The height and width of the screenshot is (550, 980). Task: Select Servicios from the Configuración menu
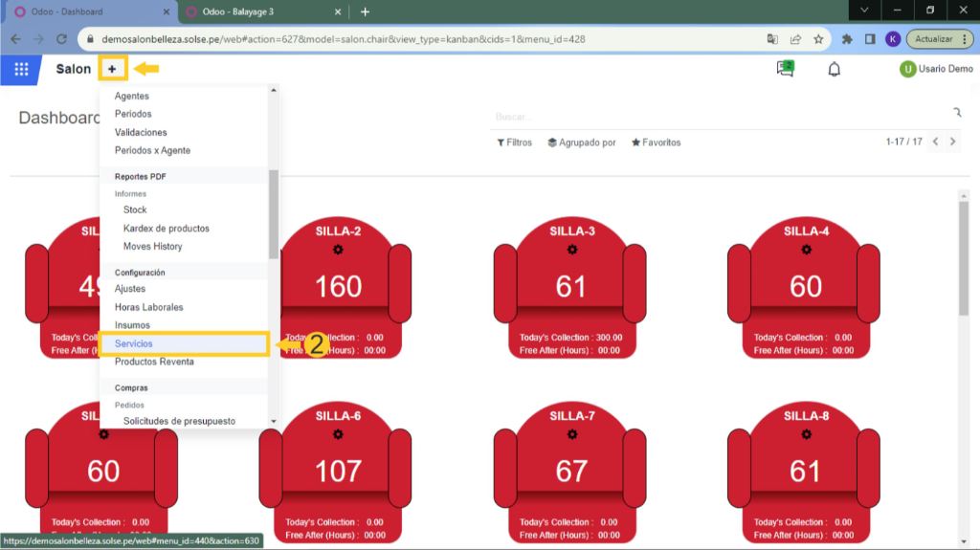coord(134,343)
